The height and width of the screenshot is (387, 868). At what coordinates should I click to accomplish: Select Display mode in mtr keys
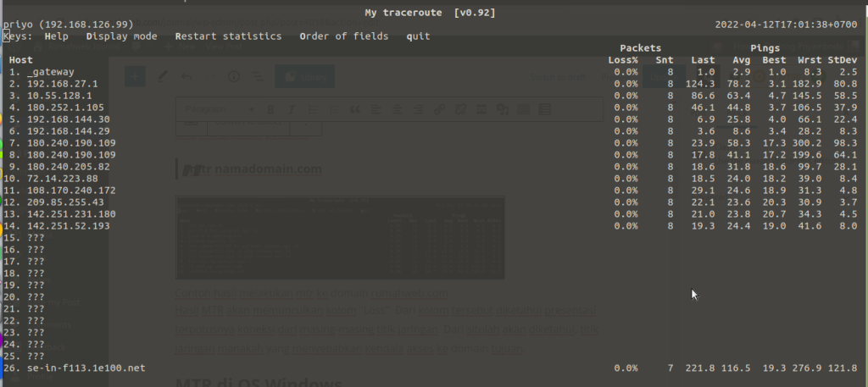[122, 36]
